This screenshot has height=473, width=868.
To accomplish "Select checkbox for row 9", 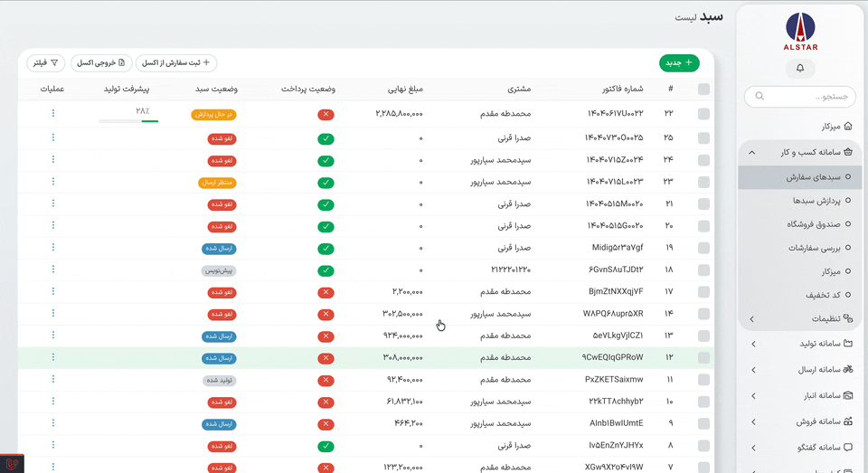I will coord(703,423).
